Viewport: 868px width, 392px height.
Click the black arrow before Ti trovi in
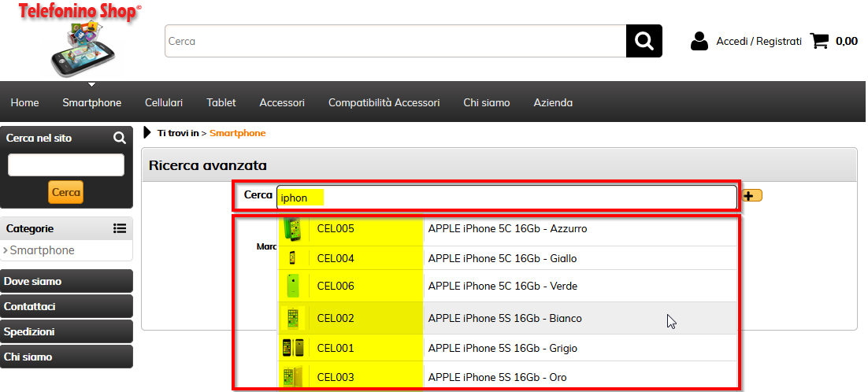(x=147, y=133)
